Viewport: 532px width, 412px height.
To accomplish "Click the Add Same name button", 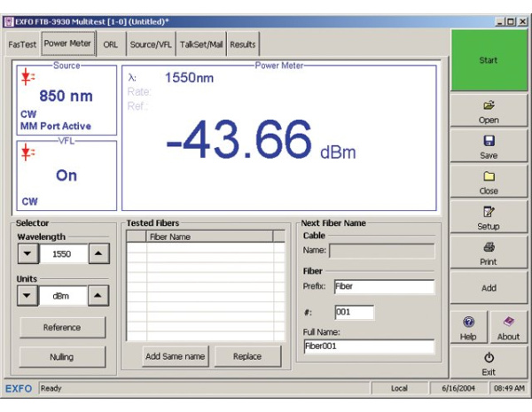I will pyautogui.click(x=175, y=356).
